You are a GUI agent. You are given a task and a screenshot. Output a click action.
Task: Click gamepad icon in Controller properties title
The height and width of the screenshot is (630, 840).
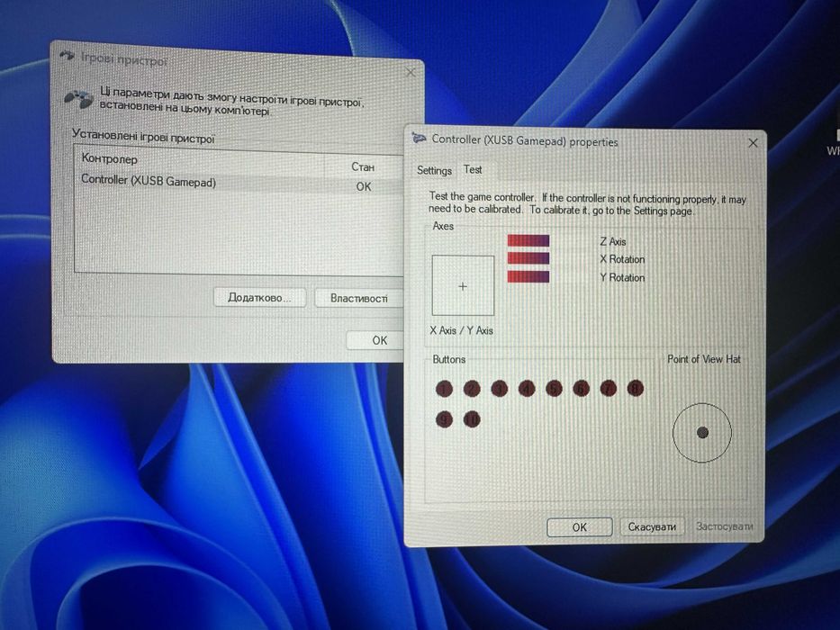pos(419,139)
